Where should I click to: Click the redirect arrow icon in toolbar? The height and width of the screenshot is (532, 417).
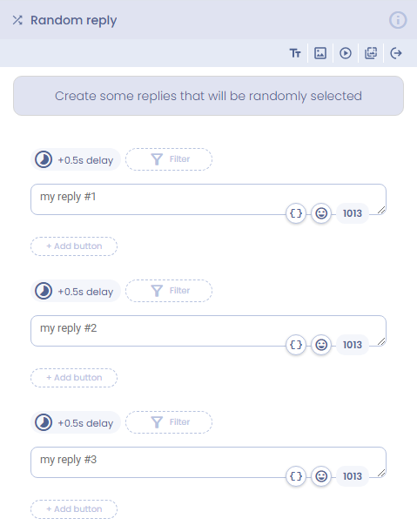396,53
